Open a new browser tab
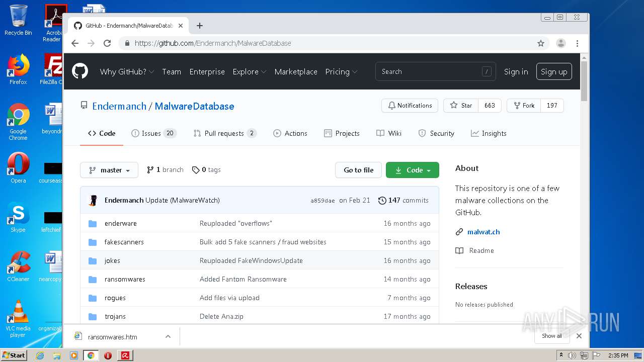This screenshot has width=644, height=362. pos(200,26)
